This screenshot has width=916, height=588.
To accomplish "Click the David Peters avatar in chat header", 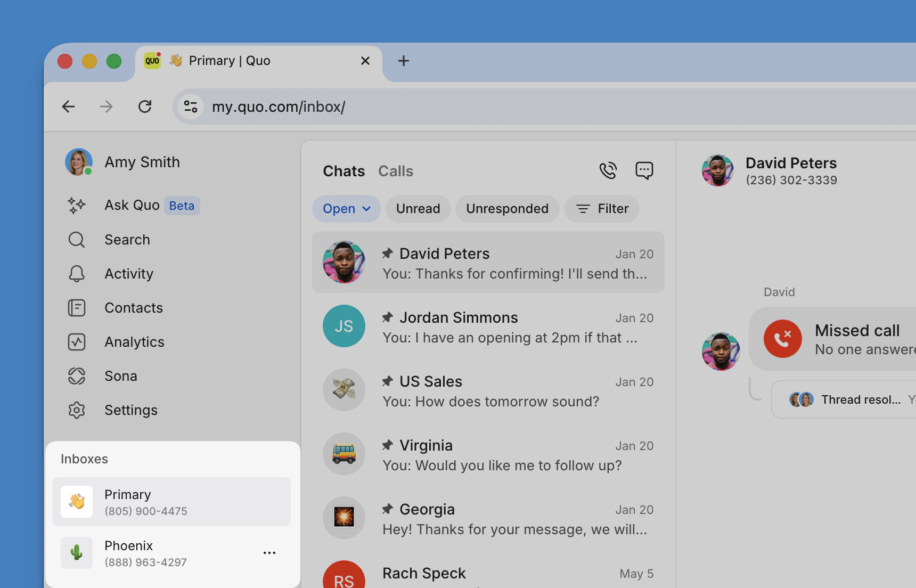I will tap(718, 170).
